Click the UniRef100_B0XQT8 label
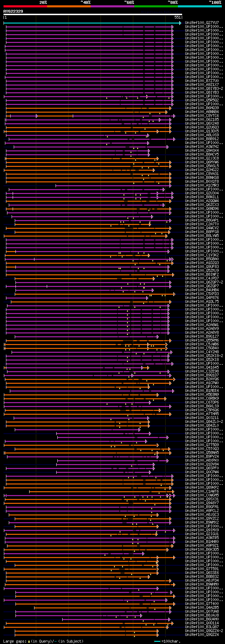The image size is (225, 644). (202, 181)
